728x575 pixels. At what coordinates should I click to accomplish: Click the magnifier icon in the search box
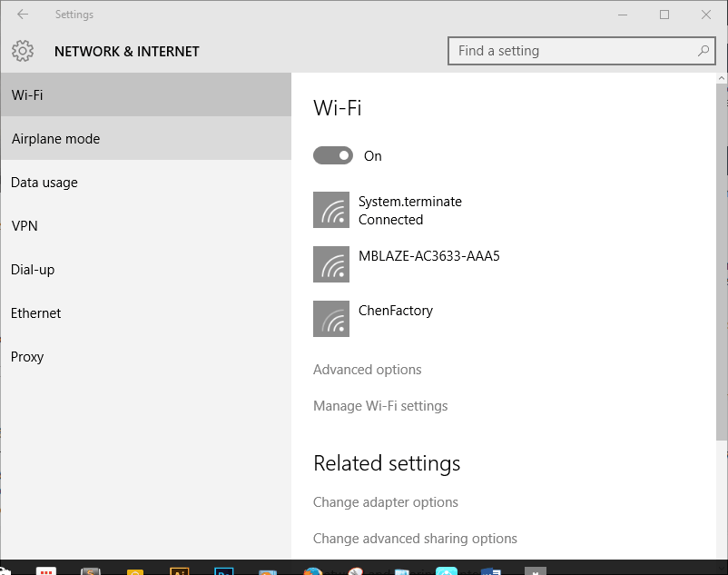pos(703,51)
